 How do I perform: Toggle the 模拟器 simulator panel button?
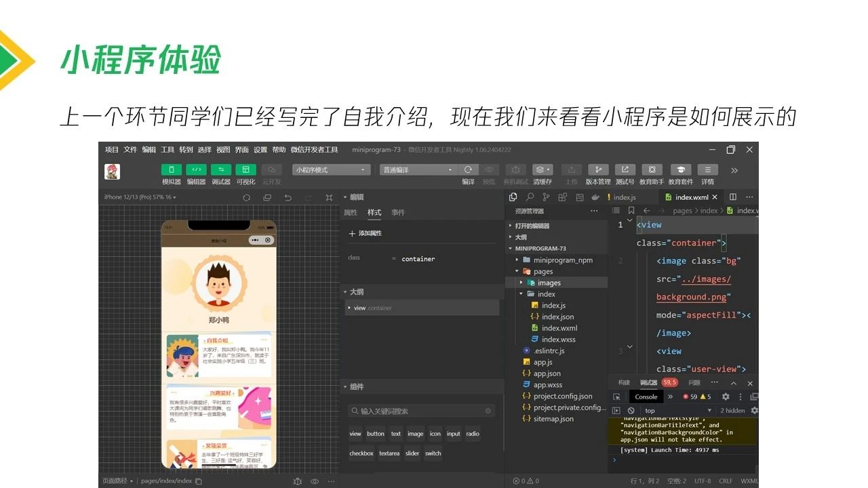[171, 169]
